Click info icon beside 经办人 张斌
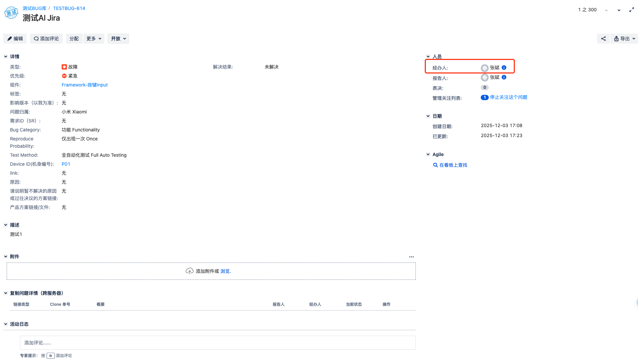Viewport: 638px width, 364px height. pyautogui.click(x=504, y=68)
